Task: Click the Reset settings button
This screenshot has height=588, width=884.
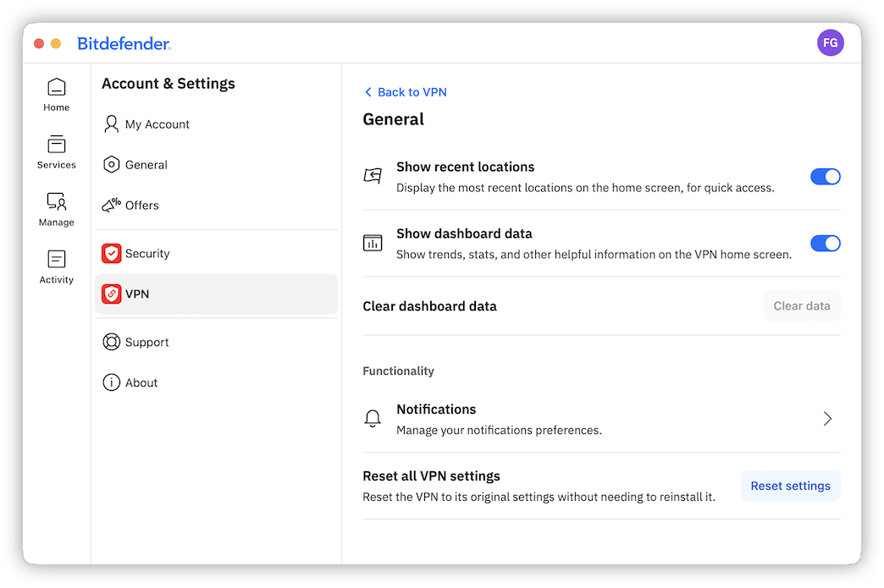Action: (x=790, y=486)
